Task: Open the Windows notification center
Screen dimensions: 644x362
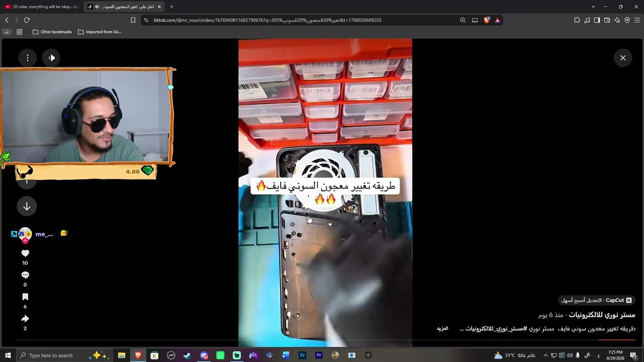Action: [633, 355]
